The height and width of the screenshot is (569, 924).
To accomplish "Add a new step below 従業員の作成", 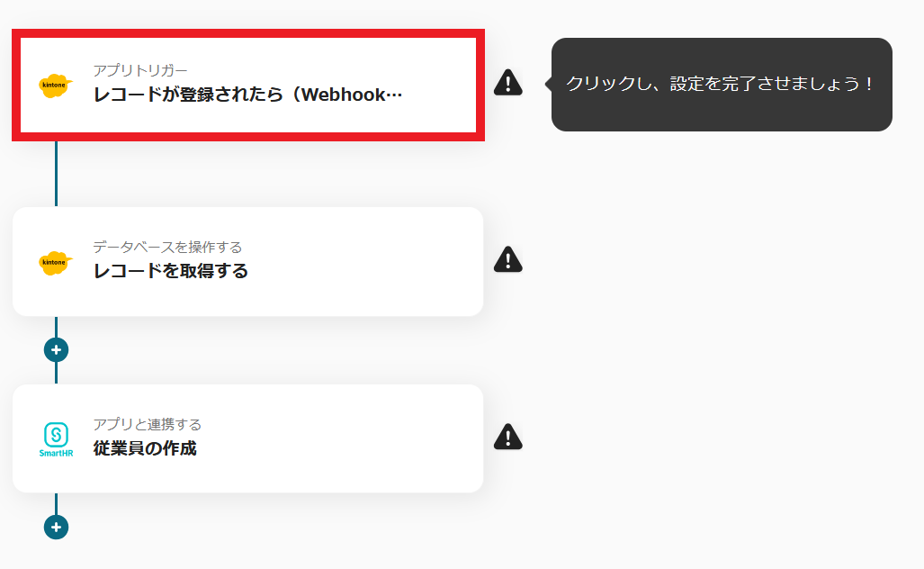I will click(56, 528).
